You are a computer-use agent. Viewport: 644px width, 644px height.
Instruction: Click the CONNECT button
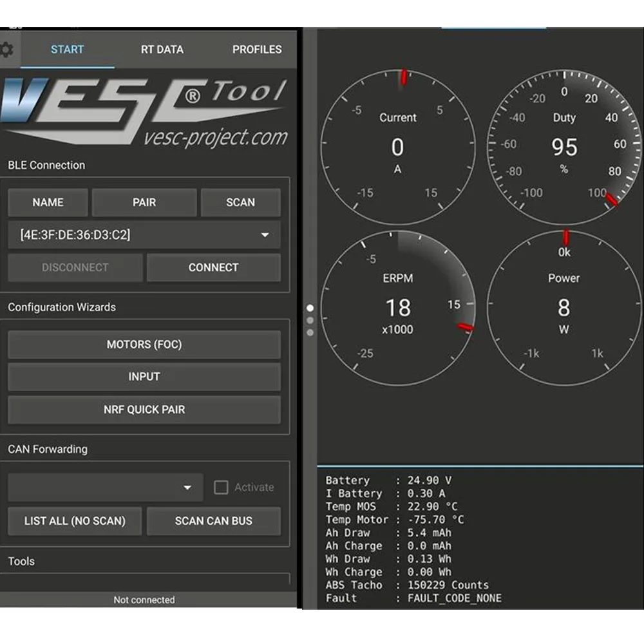coord(214,268)
